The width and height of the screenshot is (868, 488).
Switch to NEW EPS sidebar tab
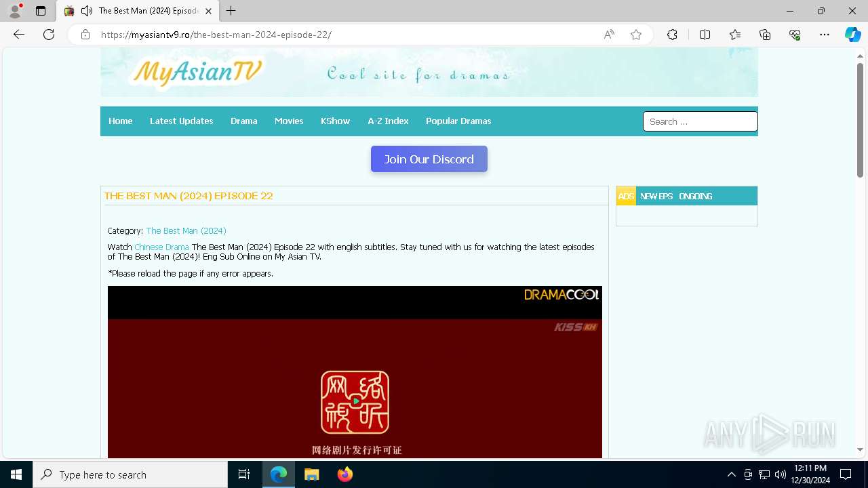tap(656, 196)
